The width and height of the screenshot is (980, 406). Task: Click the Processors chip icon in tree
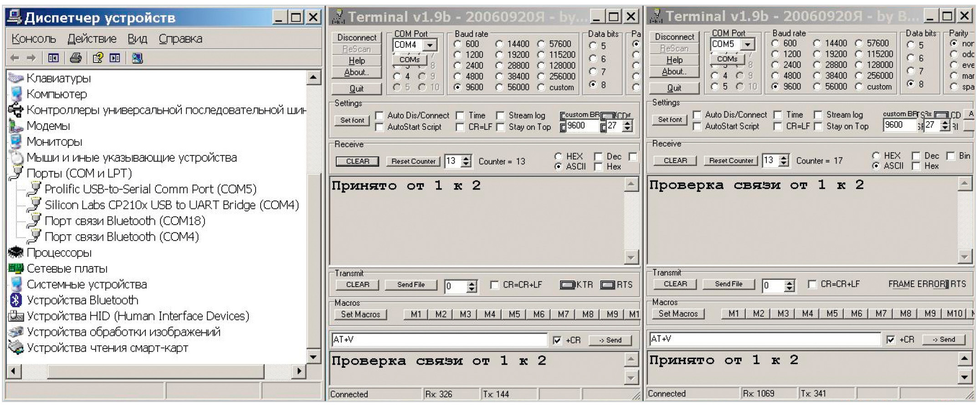point(16,252)
